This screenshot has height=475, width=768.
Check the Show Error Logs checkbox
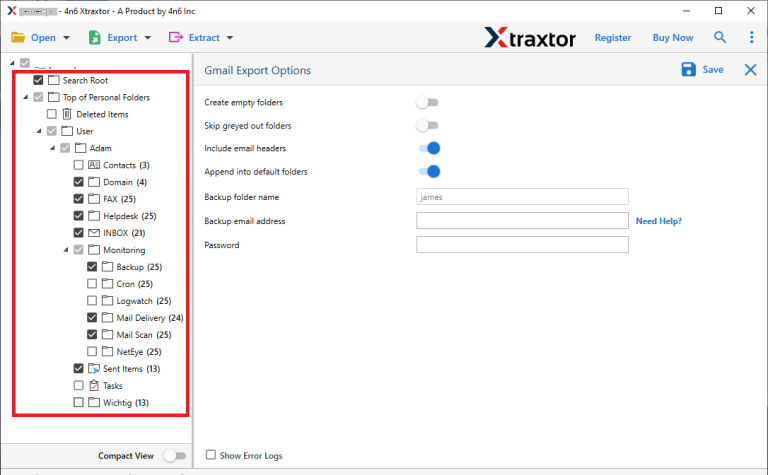(x=211, y=455)
